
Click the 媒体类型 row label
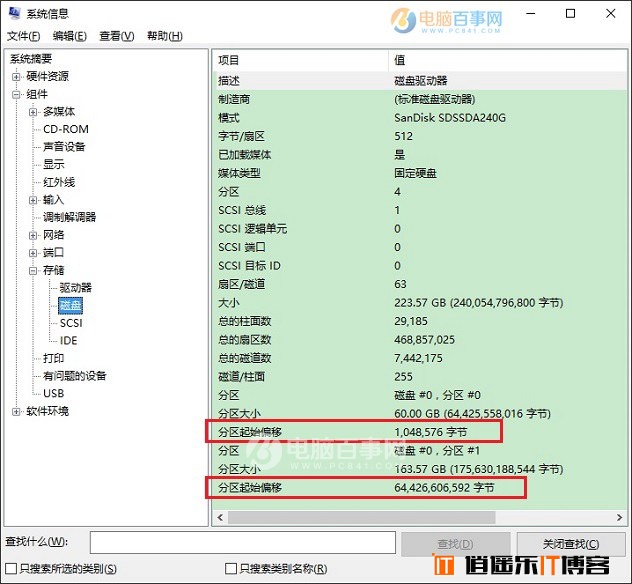coord(239,173)
